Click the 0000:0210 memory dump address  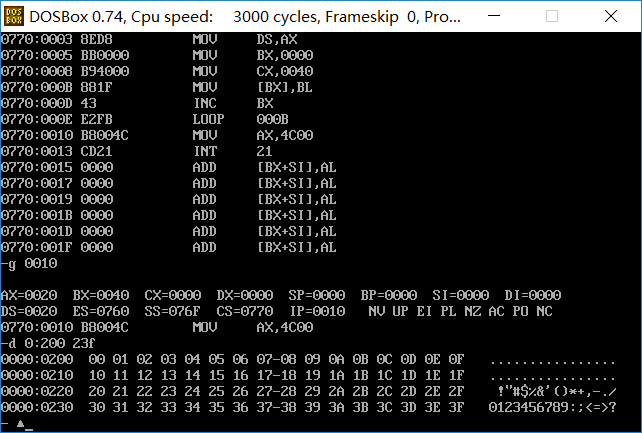pyautogui.click(x=37, y=375)
